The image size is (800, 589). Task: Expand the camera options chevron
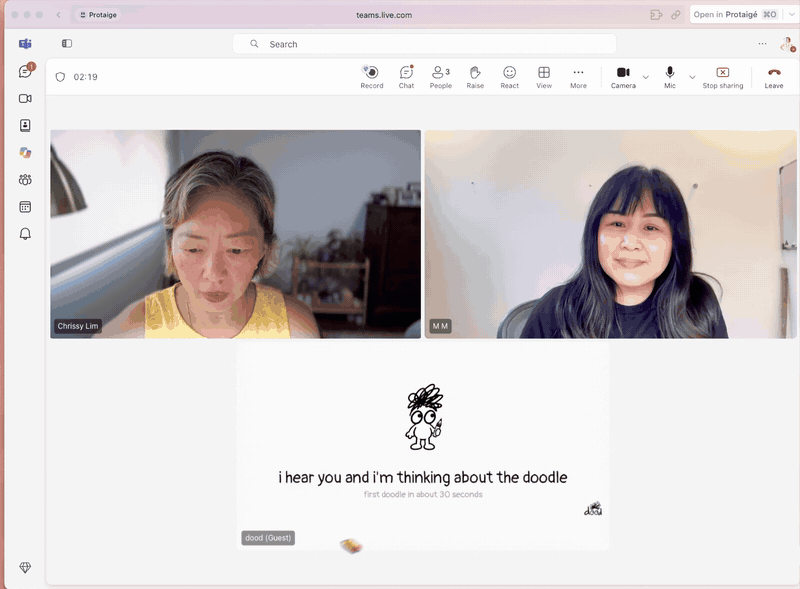pos(645,77)
